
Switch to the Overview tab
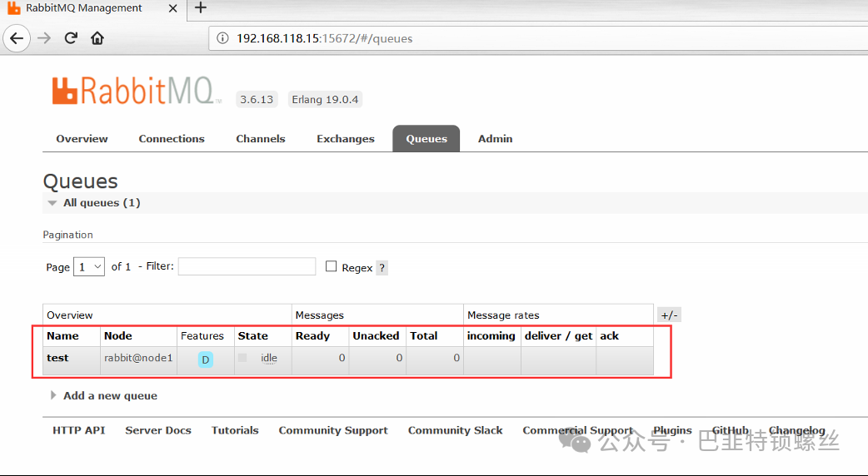82,139
